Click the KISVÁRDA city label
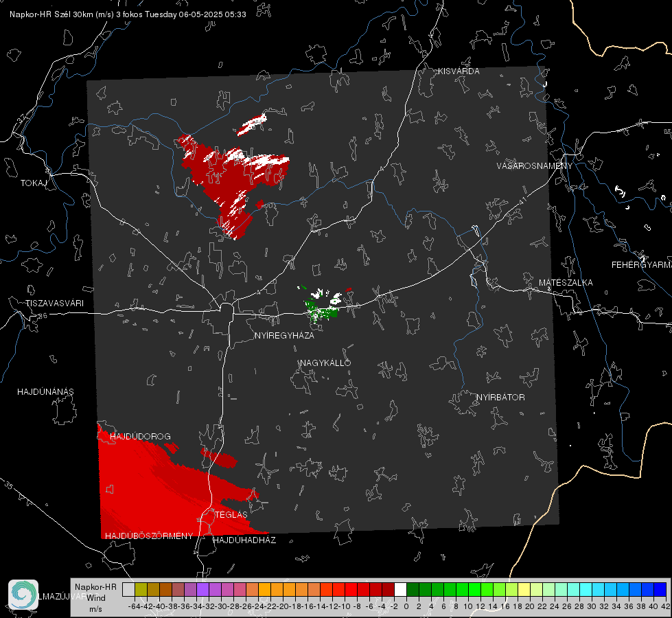The image size is (672, 618). pos(459,71)
